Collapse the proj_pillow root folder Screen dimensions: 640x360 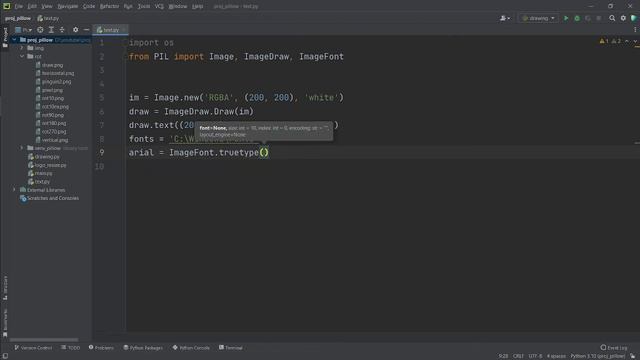14,40
